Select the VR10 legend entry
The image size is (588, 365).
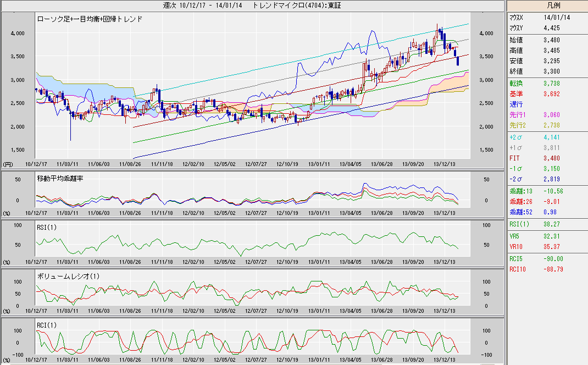516,247
